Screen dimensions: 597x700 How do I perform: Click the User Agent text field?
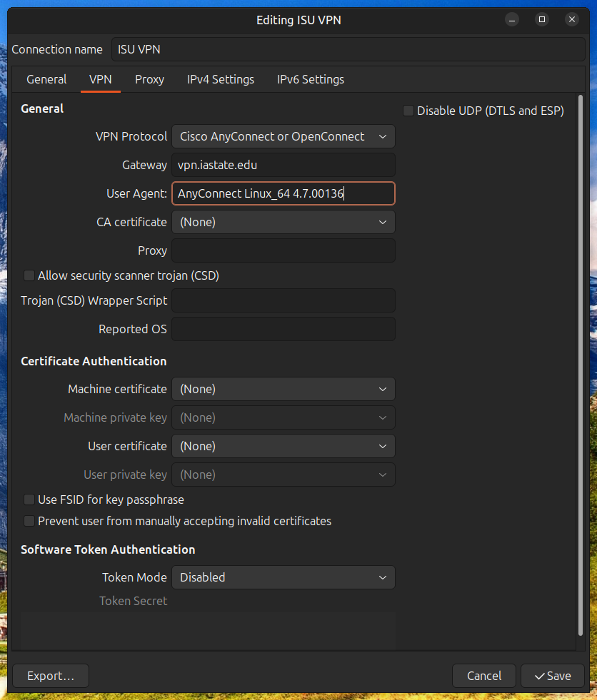pyautogui.click(x=284, y=194)
